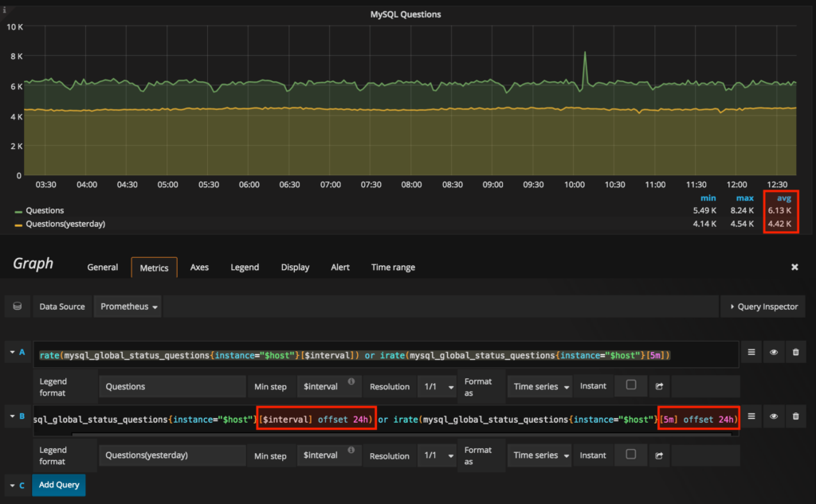Delete query A with the trash icon

point(795,352)
